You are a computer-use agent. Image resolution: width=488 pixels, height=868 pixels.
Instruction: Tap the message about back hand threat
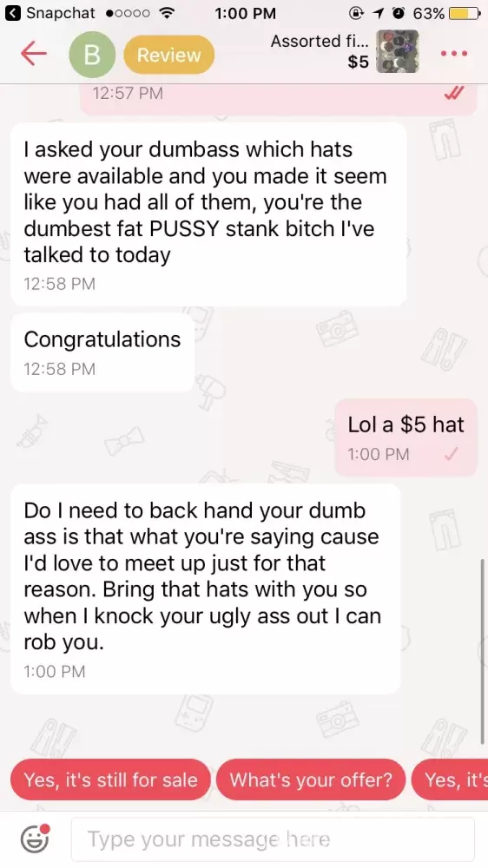205,589
